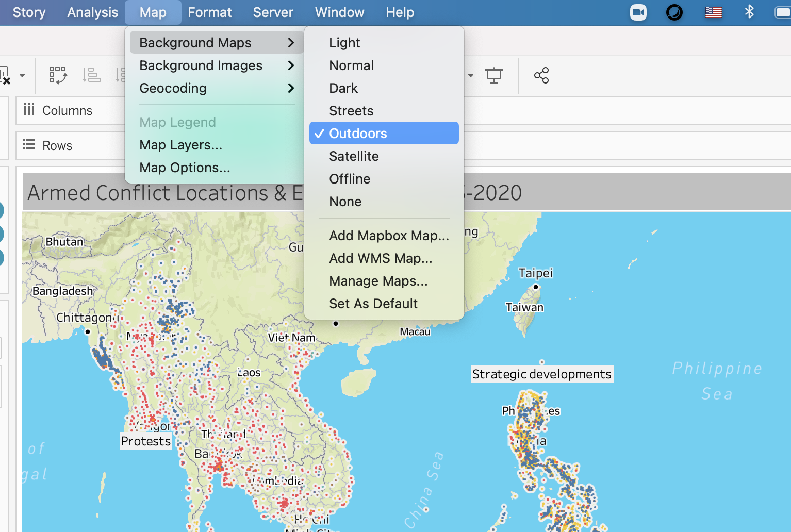The width and height of the screenshot is (791, 532).
Task: Click the Zoom camera menu bar icon
Action: coord(638,12)
